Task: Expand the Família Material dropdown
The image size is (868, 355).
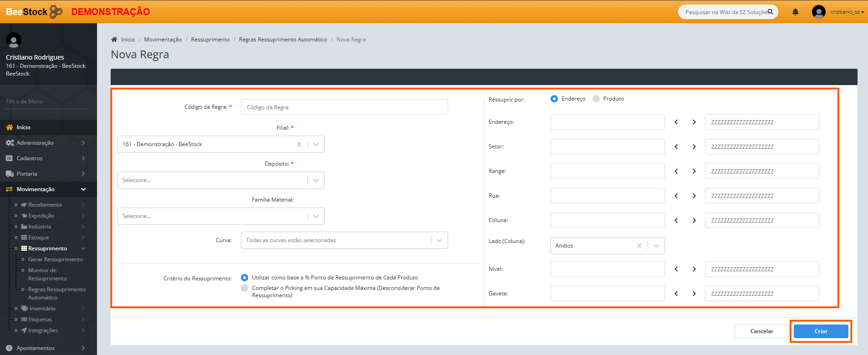Action: coord(316,216)
